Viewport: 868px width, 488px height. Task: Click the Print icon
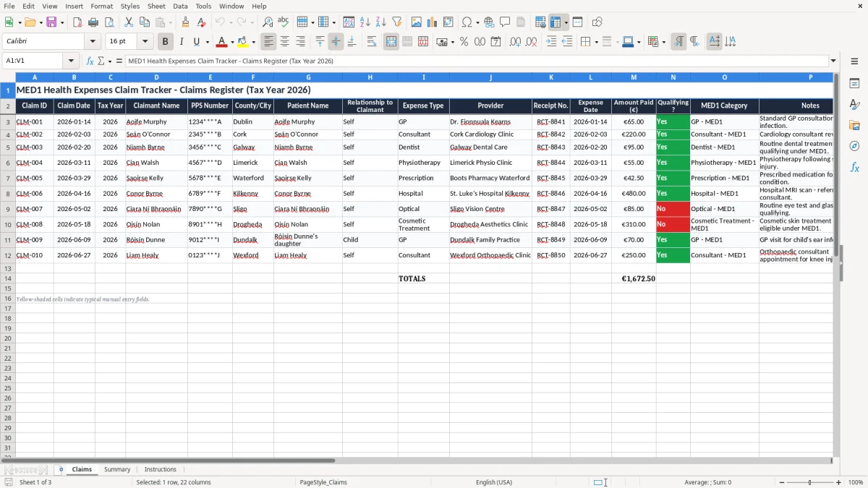click(x=93, y=22)
